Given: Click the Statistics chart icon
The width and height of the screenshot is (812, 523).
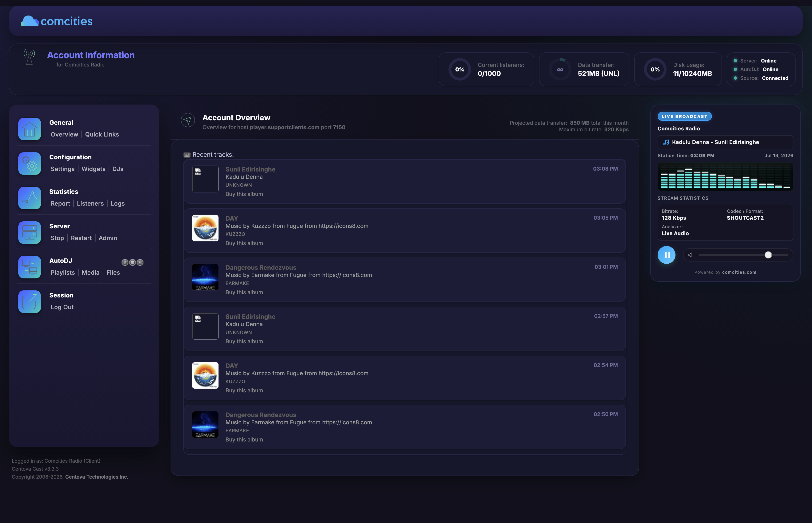Looking at the screenshot, I should coord(30,198).
